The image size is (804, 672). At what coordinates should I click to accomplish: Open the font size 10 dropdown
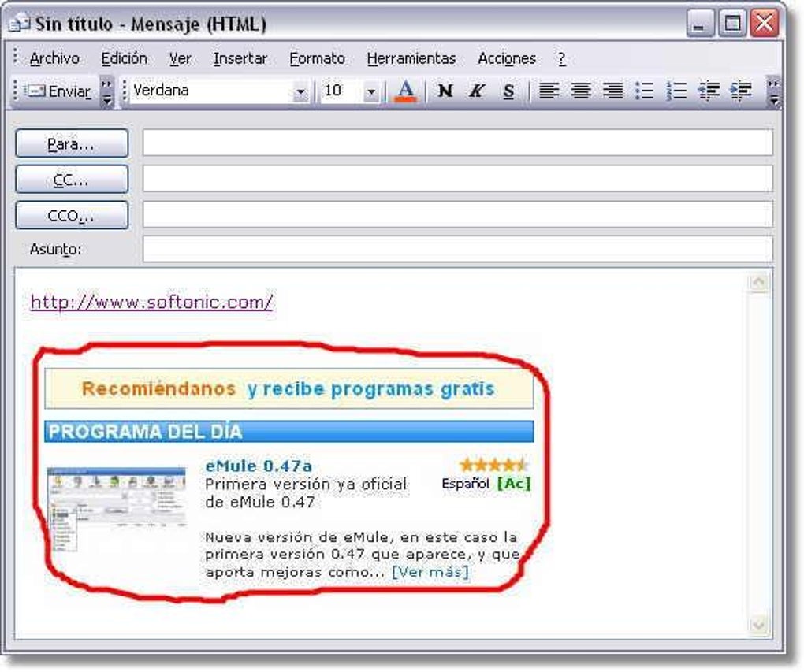370,92
